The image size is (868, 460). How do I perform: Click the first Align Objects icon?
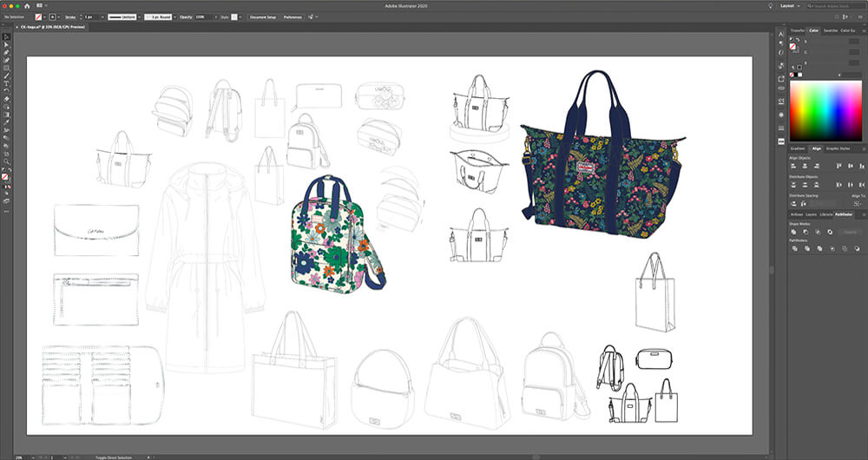pos(793,166)
